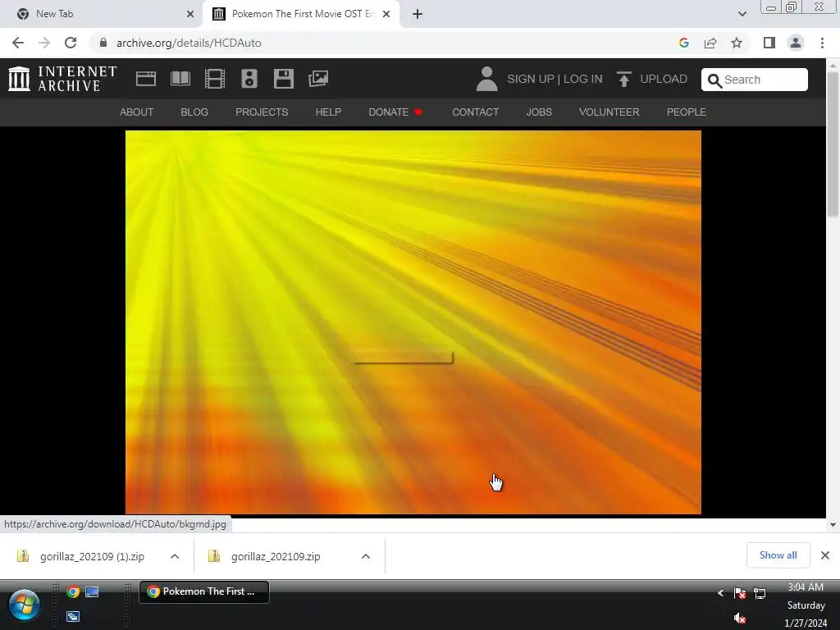Expand options for gorillaz_202109 (1).zip download
This screenshot has height=630, width=840.
pos(175,557)
